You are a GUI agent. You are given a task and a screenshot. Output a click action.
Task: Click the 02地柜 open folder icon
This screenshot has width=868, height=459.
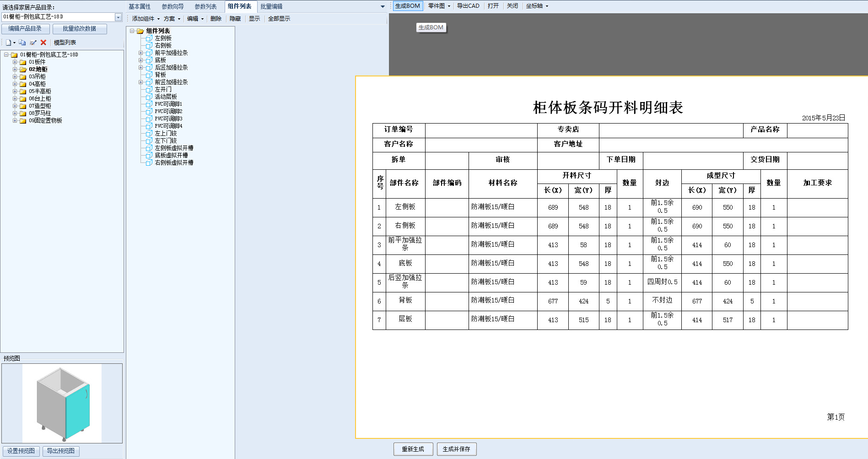coord(22,70)
